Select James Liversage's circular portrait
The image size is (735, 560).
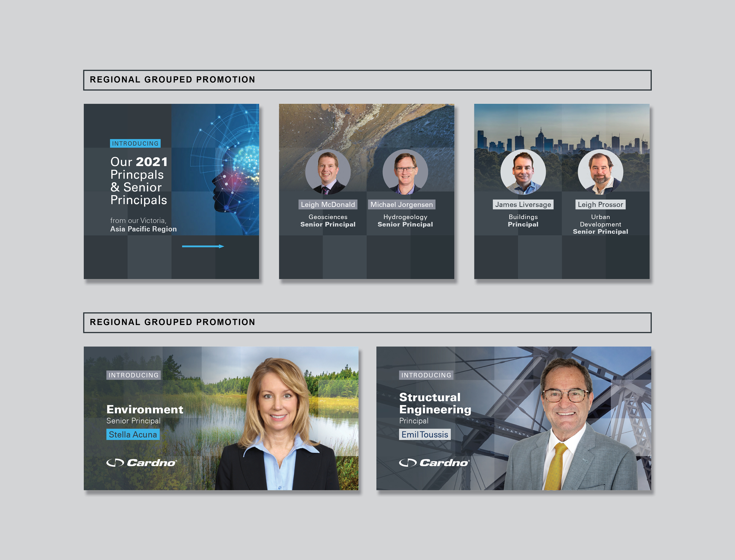pos(523,172)
